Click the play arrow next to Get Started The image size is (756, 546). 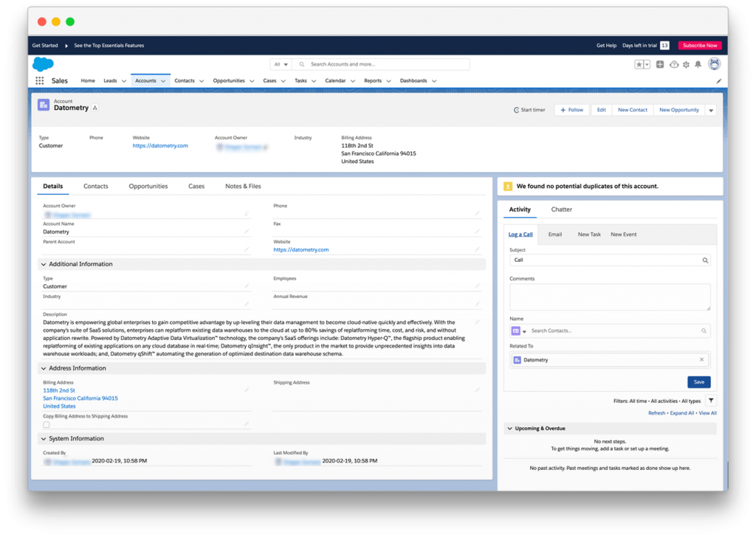pos(66,45)
